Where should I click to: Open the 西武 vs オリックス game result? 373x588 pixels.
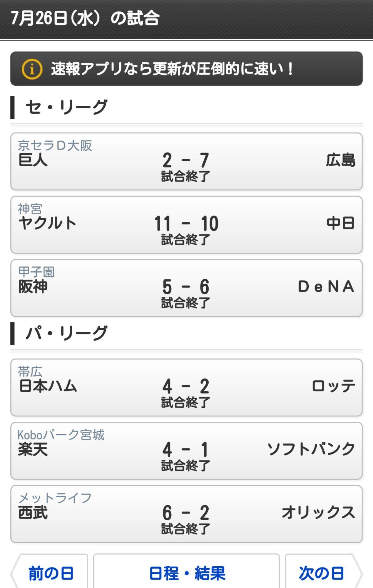pyautogui.click(x=186, y=514)
